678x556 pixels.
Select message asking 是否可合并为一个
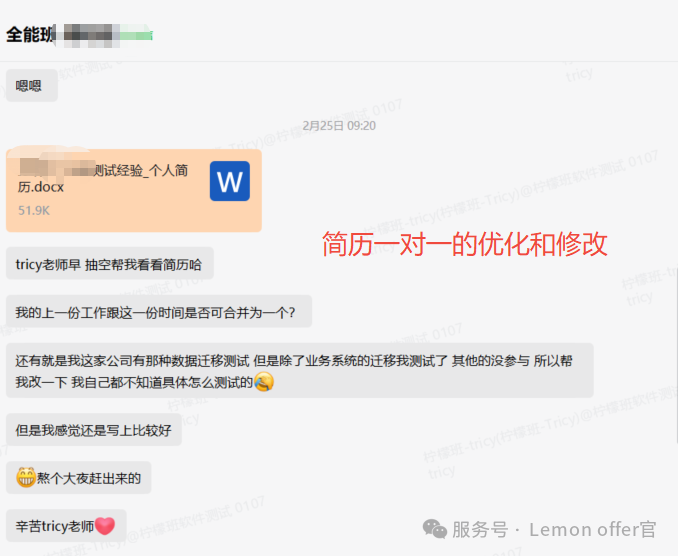pos(159,311)
